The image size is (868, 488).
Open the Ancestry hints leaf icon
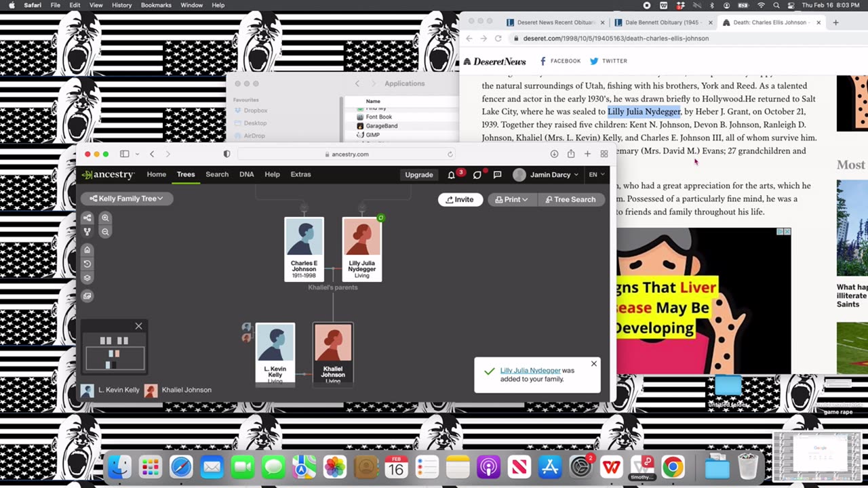tap(477, 175)
